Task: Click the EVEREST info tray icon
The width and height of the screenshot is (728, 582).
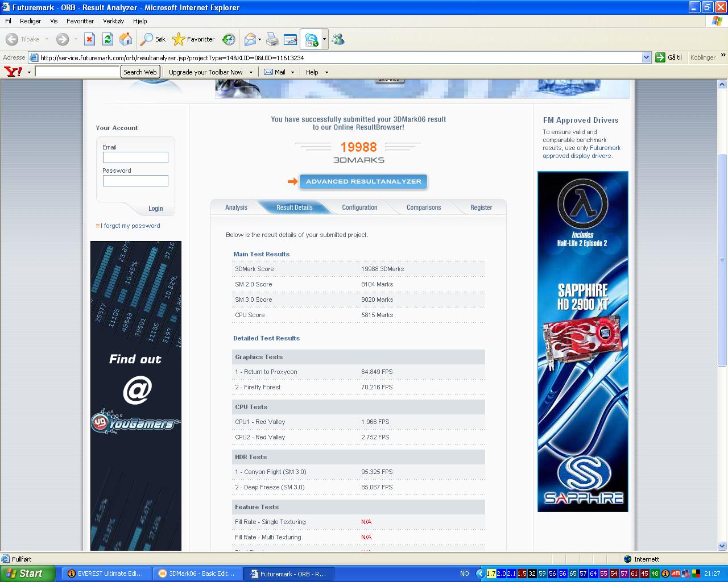Action: [665, 573]
